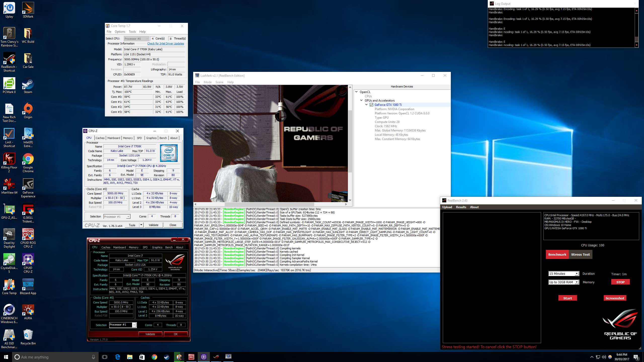Open Core Temp Options menu
The width and height of the screenshot is (644, 362).
[120, 32]
